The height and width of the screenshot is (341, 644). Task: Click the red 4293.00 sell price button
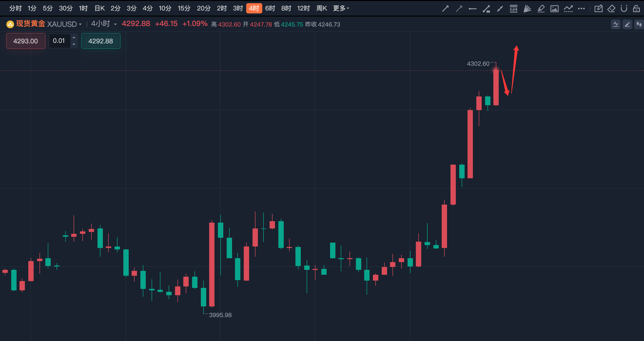click(26, 41)
